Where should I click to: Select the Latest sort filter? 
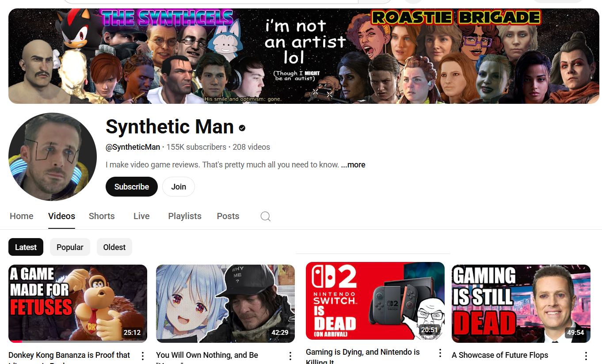point(26,247)
